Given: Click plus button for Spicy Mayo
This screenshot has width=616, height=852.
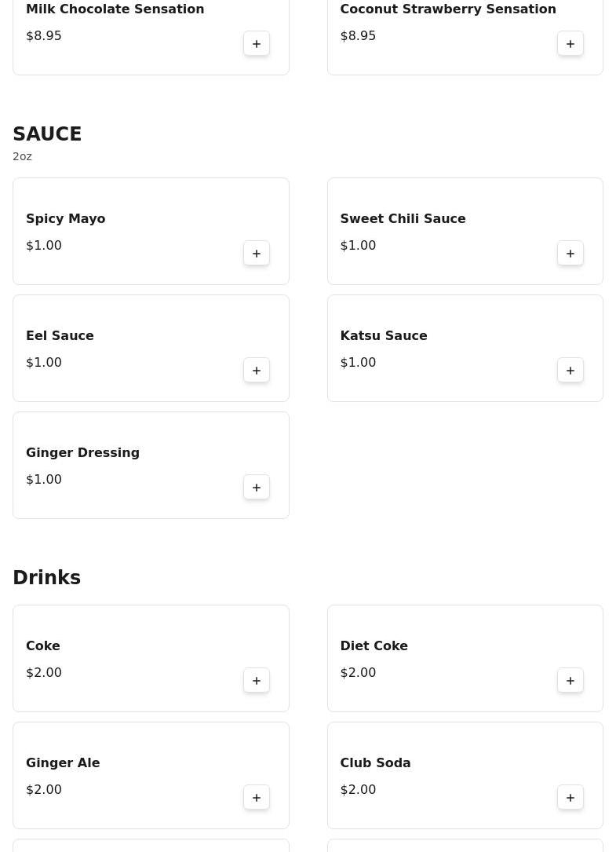Looking at the screenshot, I should (x=257, y=254).
